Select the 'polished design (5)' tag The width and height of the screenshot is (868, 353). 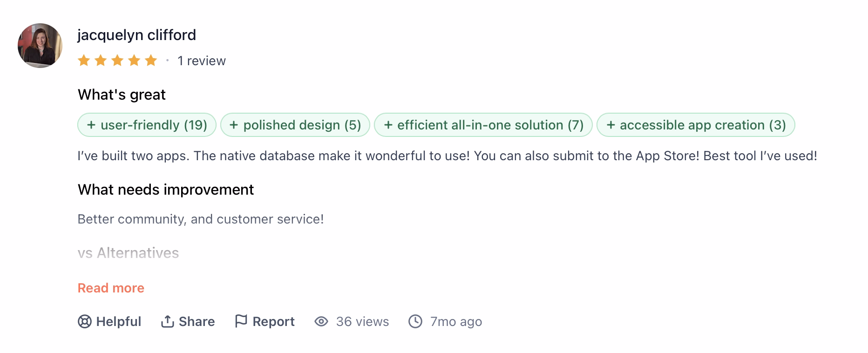pos(295,125)
